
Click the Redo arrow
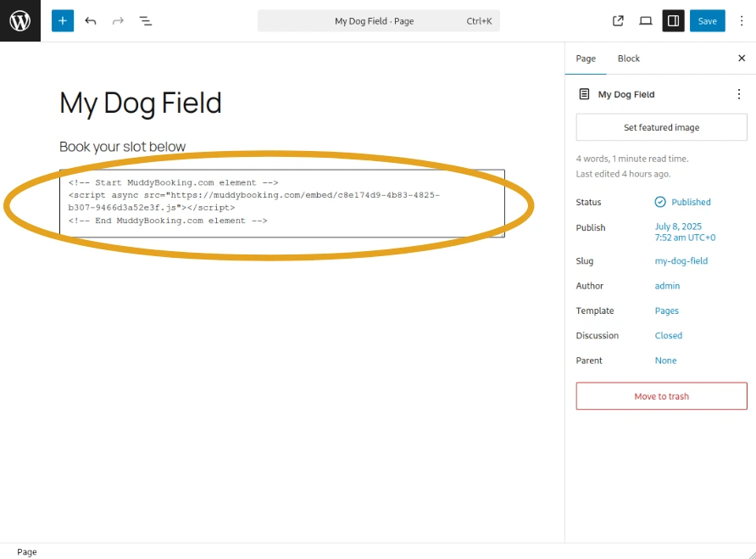point(118,20)
